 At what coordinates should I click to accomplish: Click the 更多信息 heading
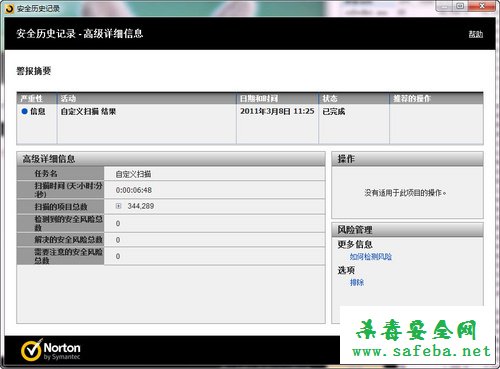[355, 244]
